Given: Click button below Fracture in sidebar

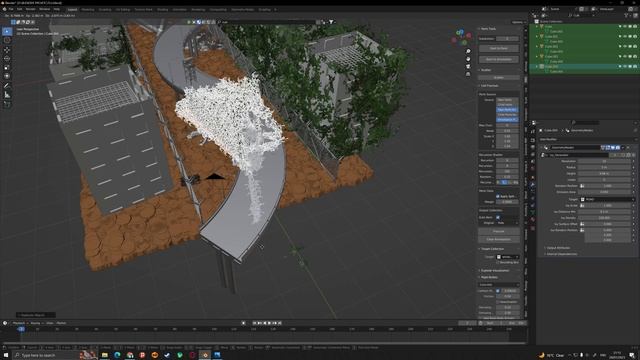Looking at the screenshot, I should click(498, 239).
